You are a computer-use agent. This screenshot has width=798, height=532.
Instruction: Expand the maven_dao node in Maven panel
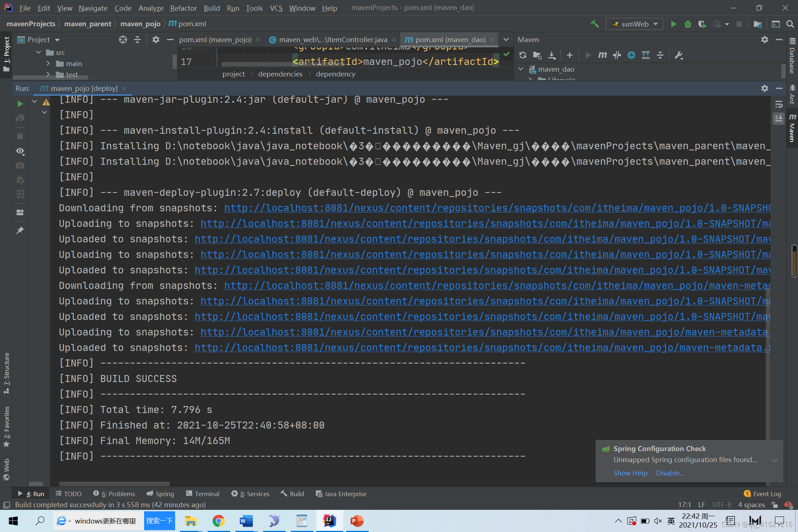point(521,69)
